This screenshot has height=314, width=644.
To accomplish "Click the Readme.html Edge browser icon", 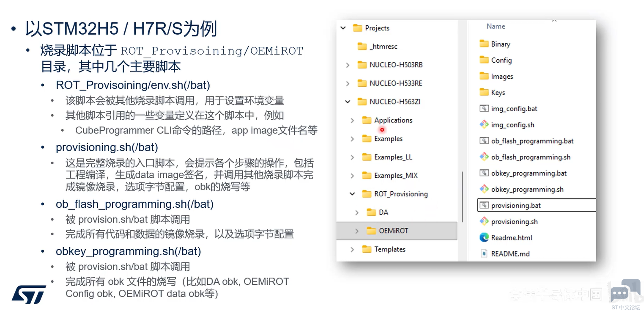I will [x=484, y=237].
